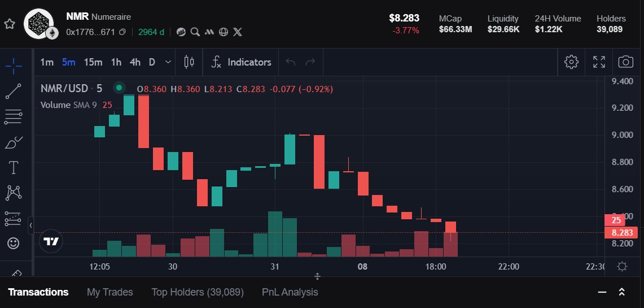This screenshot has width=644, height=308.
Task: Open the emoji icons tool
Action: 14,244
